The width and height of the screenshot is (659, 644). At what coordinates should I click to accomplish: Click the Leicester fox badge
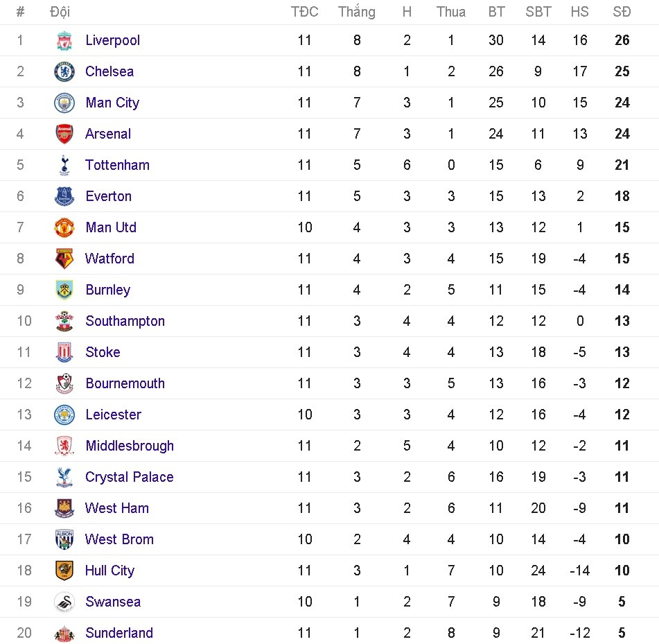click(64, 415)
